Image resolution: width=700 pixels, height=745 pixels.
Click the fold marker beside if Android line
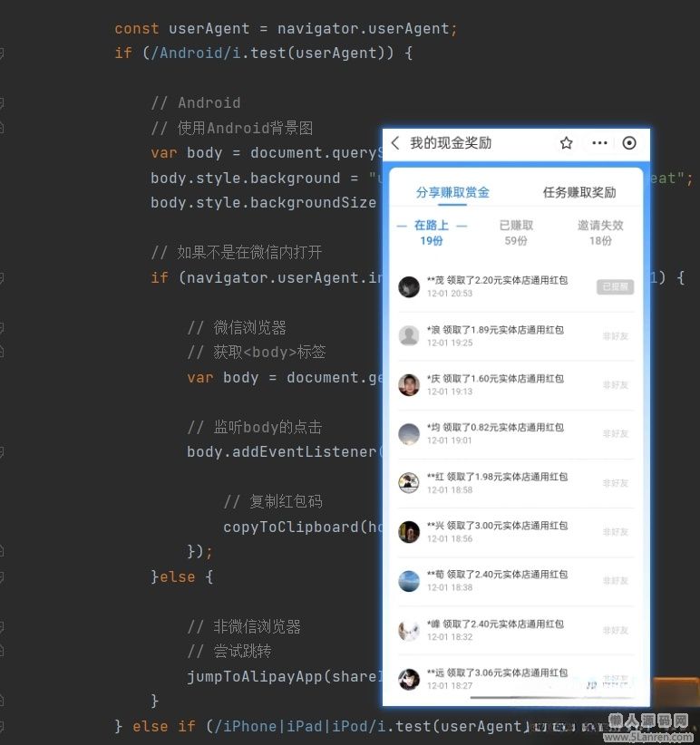(2, 53)
